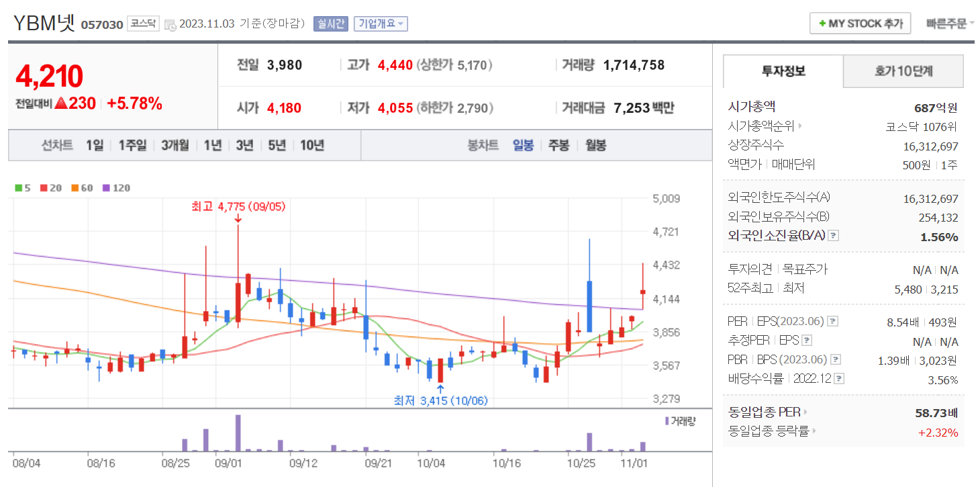Image resolution: width=980 pixels, height=487 pixels.
Task: Click the 외국인보유주식수 value 254,132
Action: point(938,218)
